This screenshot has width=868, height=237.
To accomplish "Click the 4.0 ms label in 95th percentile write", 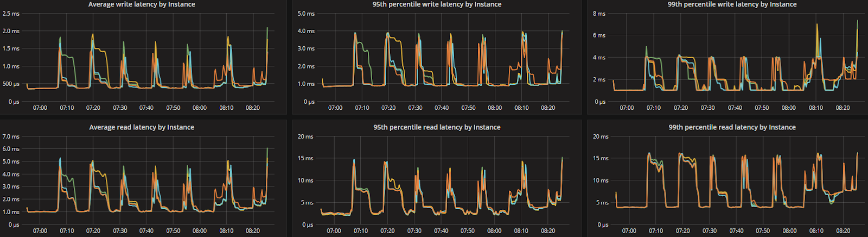I will tap(306, 31).
